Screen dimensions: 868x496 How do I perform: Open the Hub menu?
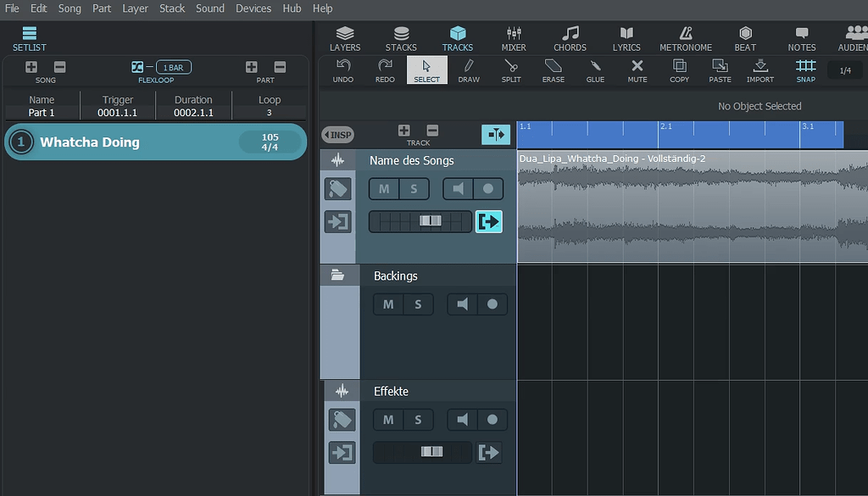[292, 8]
